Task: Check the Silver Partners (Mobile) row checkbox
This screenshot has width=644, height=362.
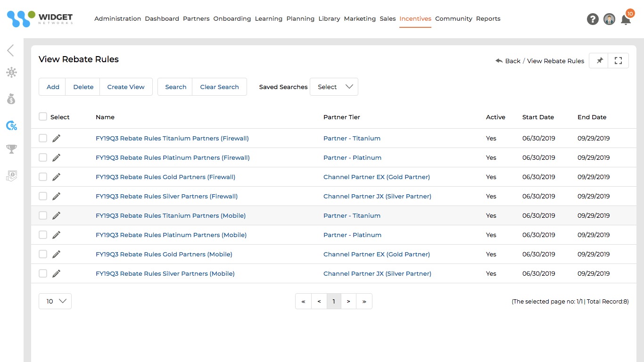Action: [43, 273]
